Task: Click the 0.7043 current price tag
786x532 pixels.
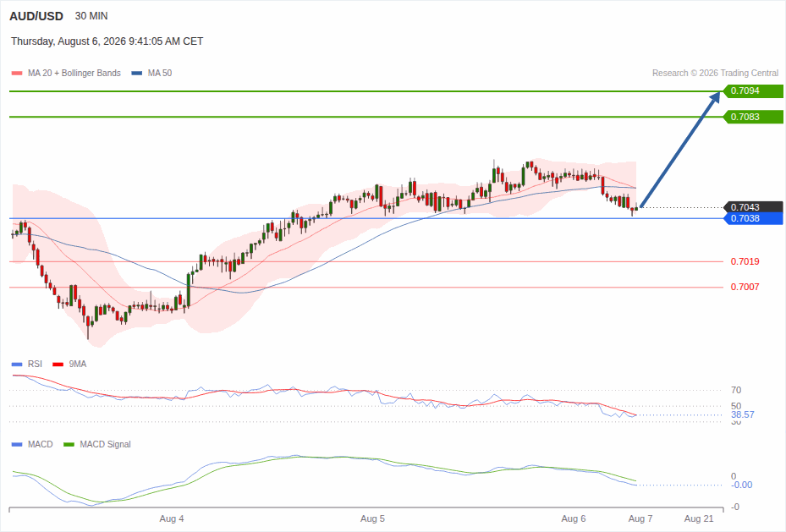Action: [753, 207]
